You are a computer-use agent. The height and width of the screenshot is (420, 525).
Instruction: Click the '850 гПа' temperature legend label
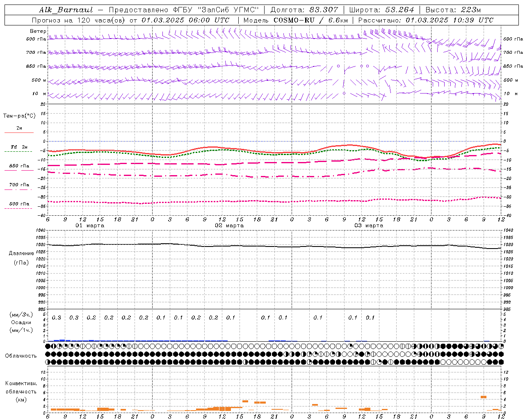[19, 166]
